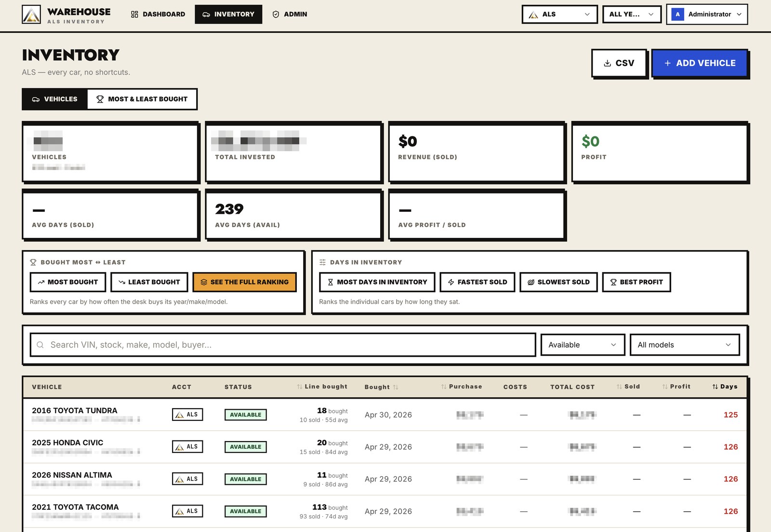Open the 2021 Toyota Tacoma row

pos(385,511)
